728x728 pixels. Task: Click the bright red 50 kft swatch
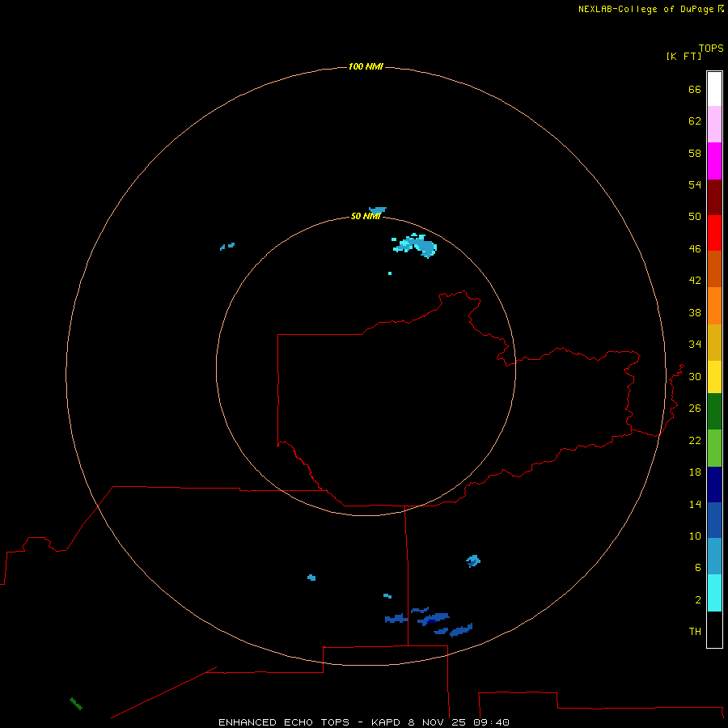(714, 233)
